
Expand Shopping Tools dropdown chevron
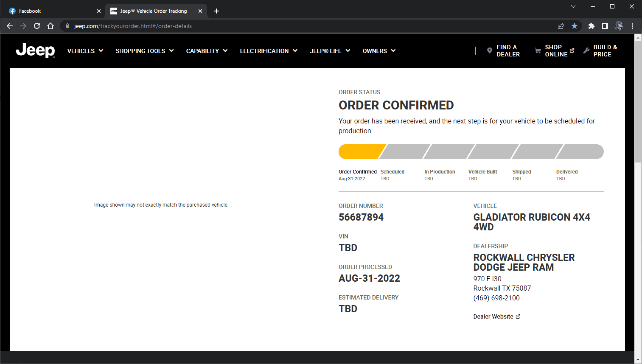[171, 50]
